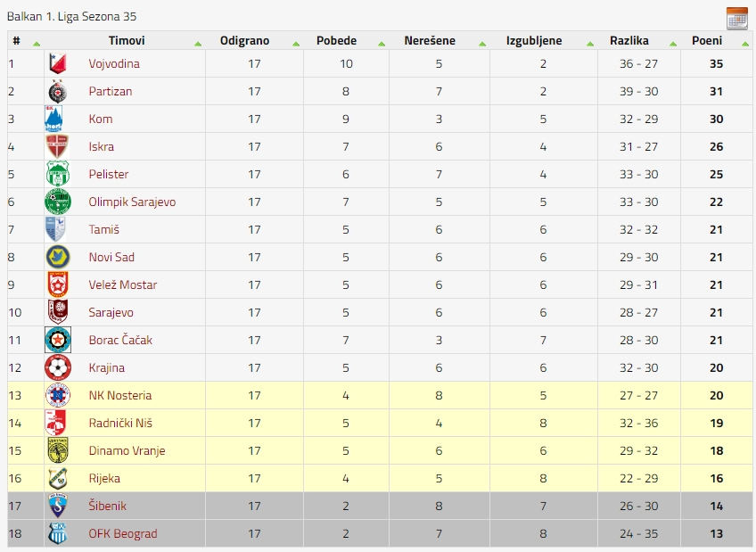Open the Radnički Niš team link
The image size is (756, 552).
pos(120,423)
